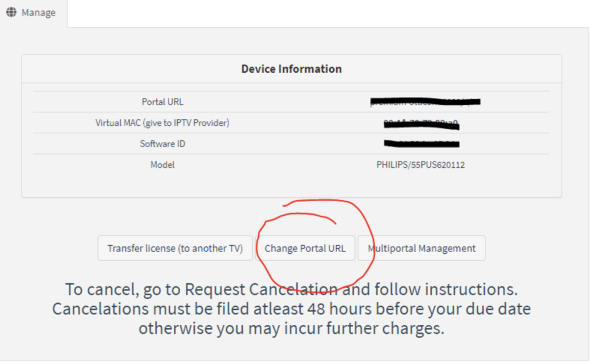Open the Manage tab
This screenshot has width=591, height=364.
pyautogui.click(x=33, y=13)
